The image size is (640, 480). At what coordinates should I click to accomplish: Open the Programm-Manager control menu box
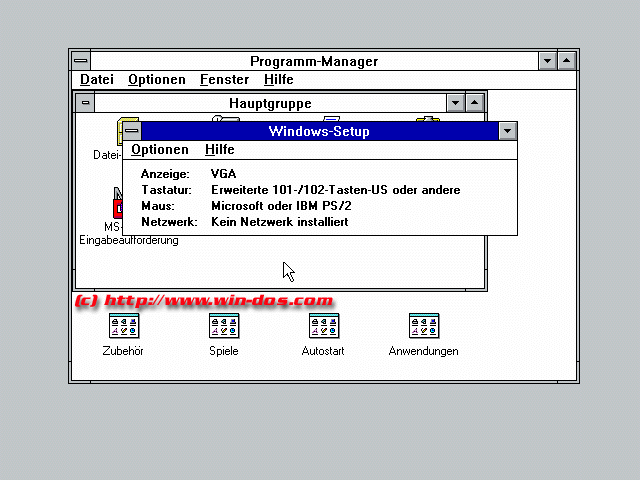80,61
